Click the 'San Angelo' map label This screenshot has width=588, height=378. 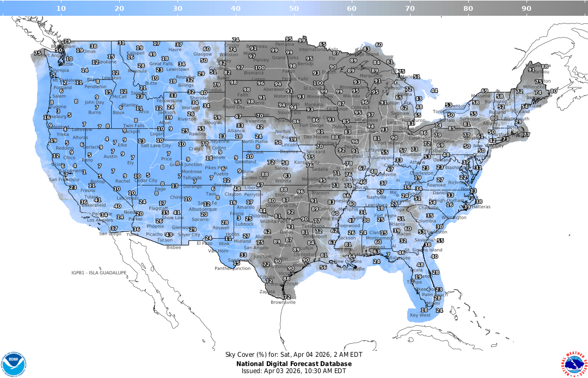(x=256, y=247)
